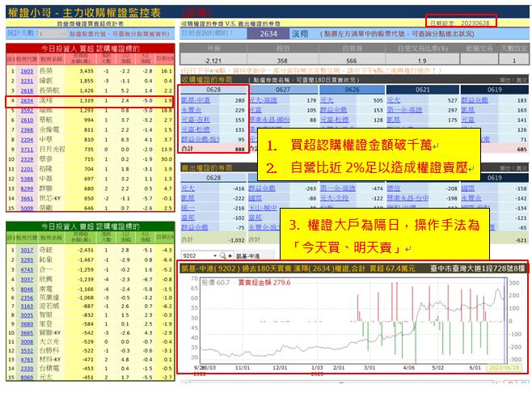Image resolution: width=532 pixels, height=393 pixels.
Task: Open seller broker link 群益金鼎 with value -263
Action: click(262, 188)
